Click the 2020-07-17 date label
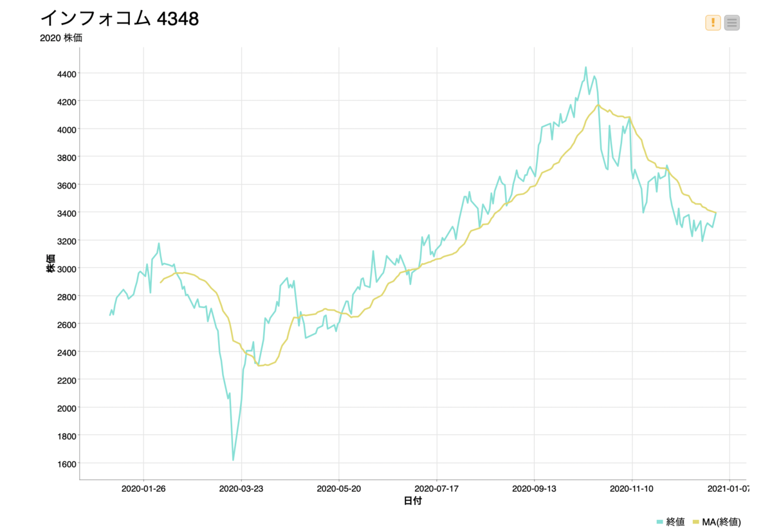Viewport: 772px width, 532px height. coord(437,488)
